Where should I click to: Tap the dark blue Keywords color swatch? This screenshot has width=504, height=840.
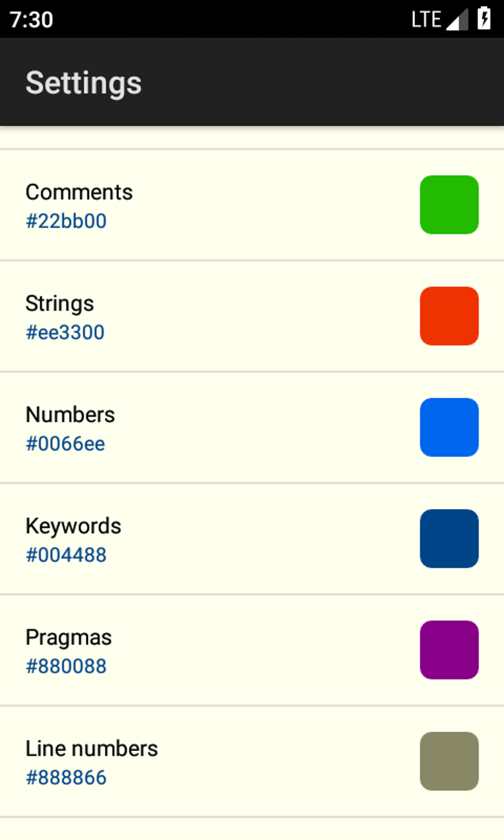(449, 539)
